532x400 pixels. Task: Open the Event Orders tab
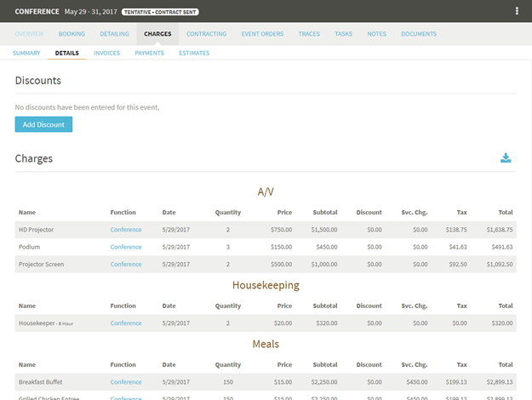(x=262, y=34)
